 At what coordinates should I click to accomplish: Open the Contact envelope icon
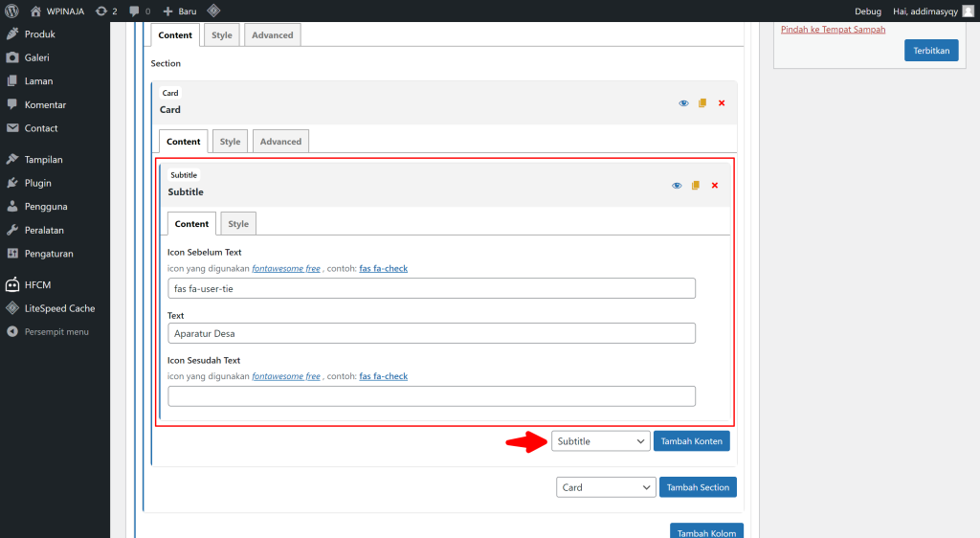[12, 128]
